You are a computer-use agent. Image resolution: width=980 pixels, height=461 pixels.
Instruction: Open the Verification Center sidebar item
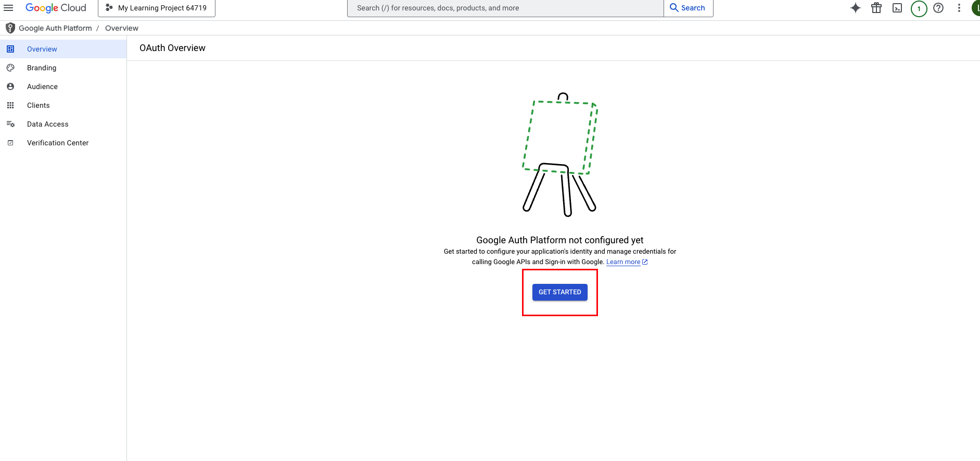pos(63,143)
